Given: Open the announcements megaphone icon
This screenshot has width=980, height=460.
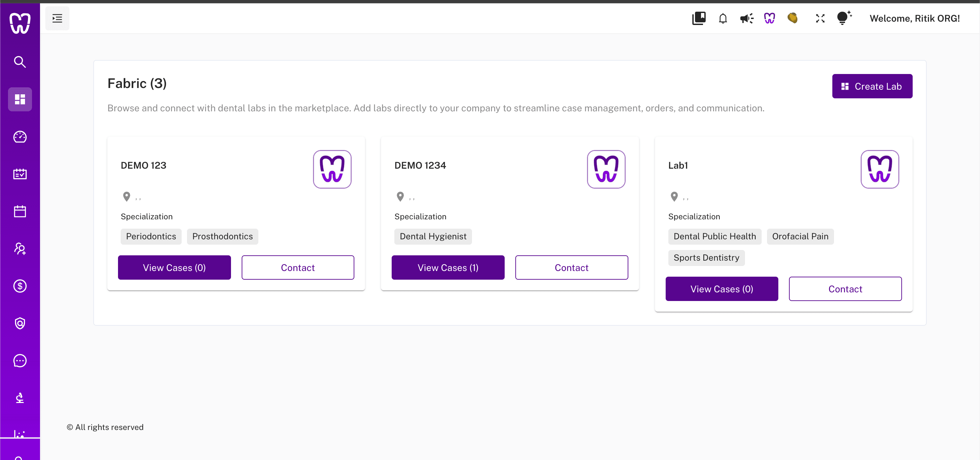Looking at the screenshot, I should [x=746, y=18].
